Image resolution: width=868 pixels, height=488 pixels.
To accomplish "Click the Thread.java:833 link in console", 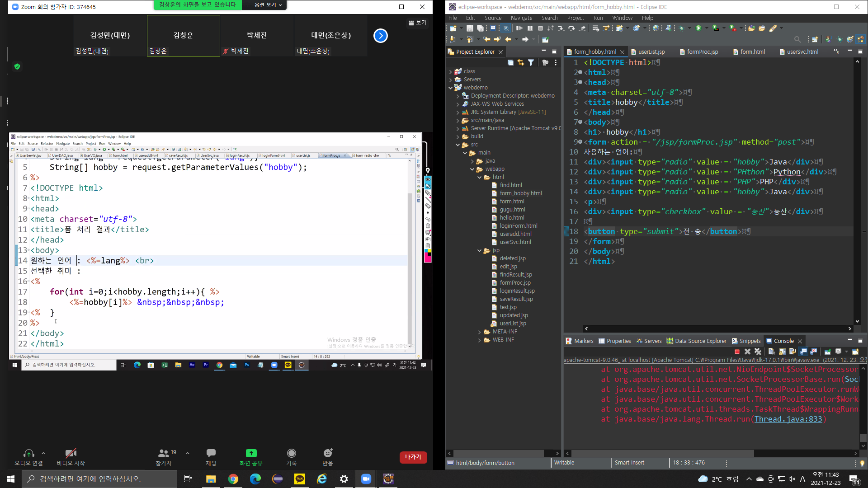I will (x=788, y=419).
